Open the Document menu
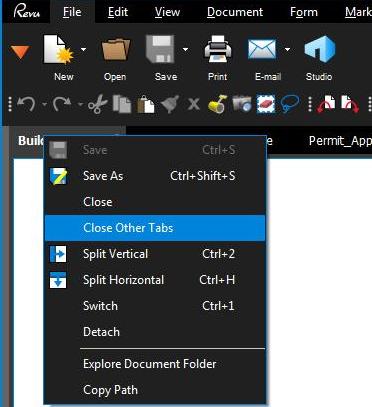 (235, 12)
